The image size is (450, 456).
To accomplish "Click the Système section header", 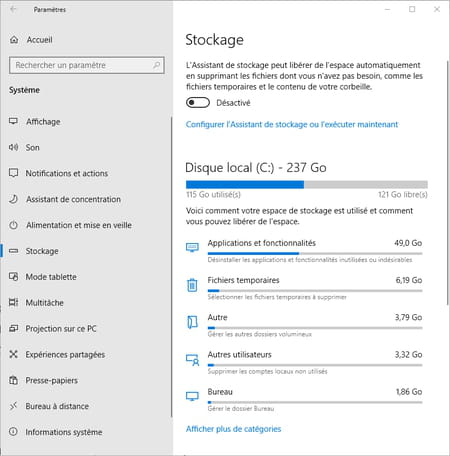I will pyautogui.click(x=24, y=90).
